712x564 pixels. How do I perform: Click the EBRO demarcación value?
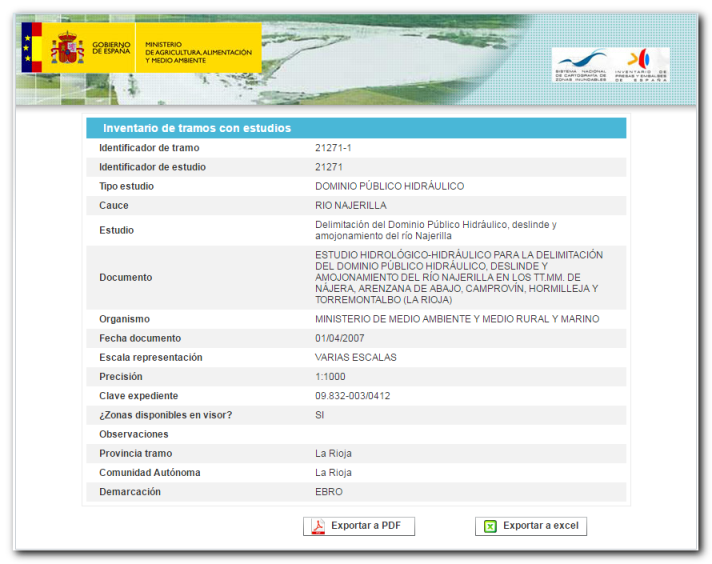tap(329, 492)
